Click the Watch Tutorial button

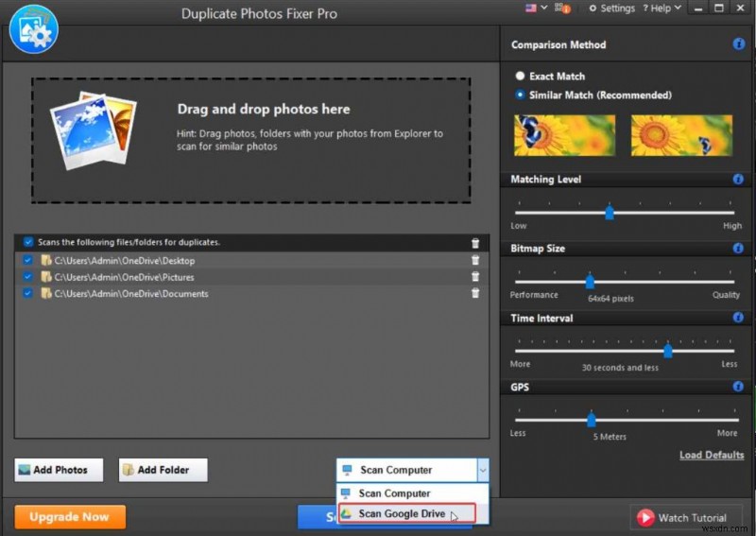click(x=686, y=518)
